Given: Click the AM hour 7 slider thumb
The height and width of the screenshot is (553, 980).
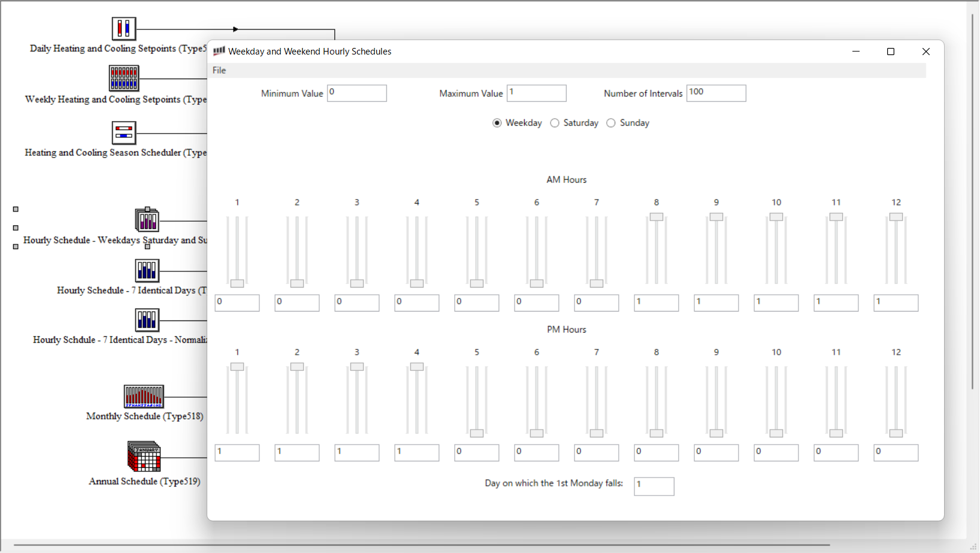Looking at the screenshot, I should coord(597,283).
